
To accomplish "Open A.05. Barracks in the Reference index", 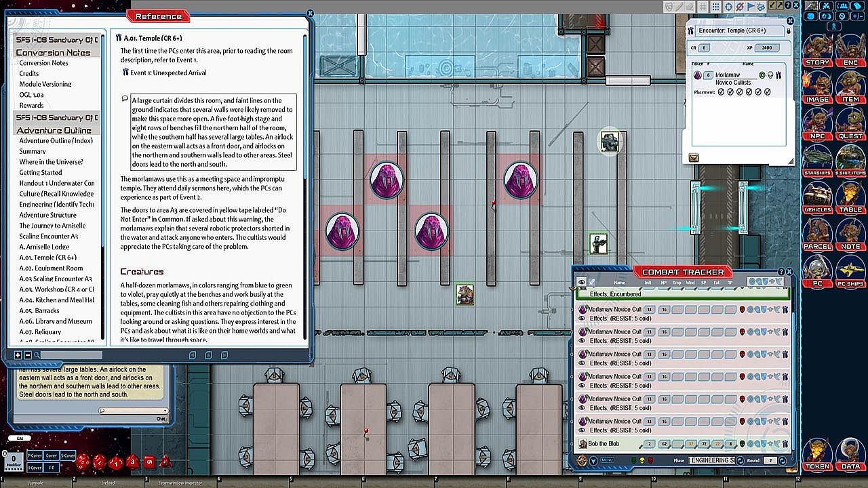I will [39, 310].
